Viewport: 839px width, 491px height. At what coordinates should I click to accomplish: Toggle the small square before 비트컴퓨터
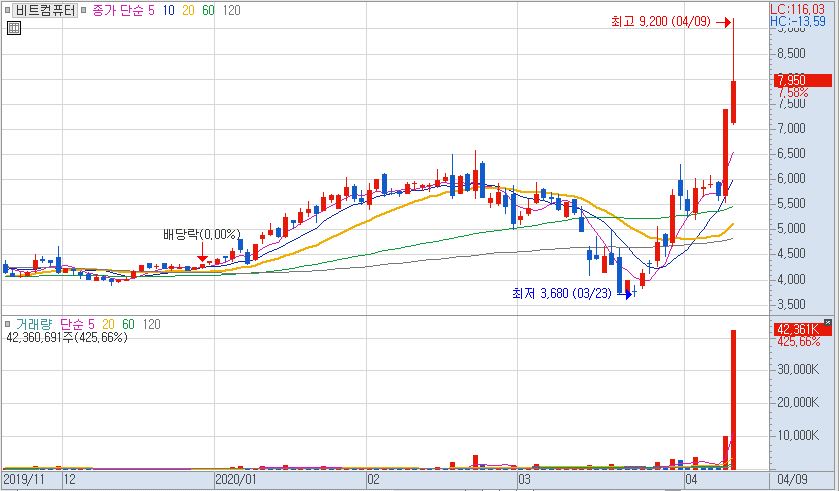click(8, 10)
